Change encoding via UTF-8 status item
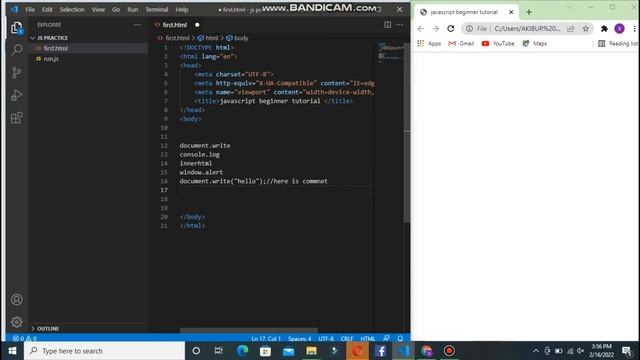This screenshot has width=640, height=360. coord(326,339)
